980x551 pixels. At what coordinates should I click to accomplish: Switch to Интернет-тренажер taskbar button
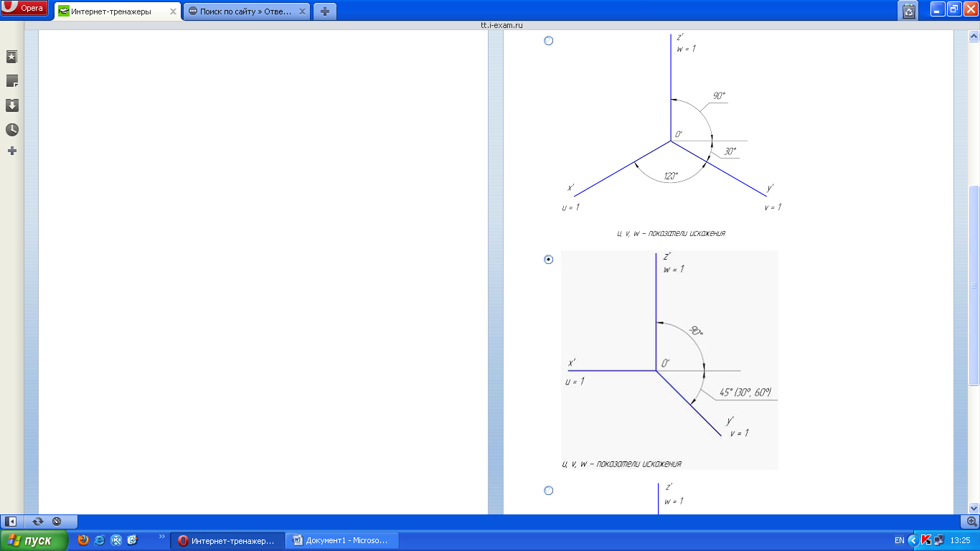pyautogui.click(x=227, y=540)
